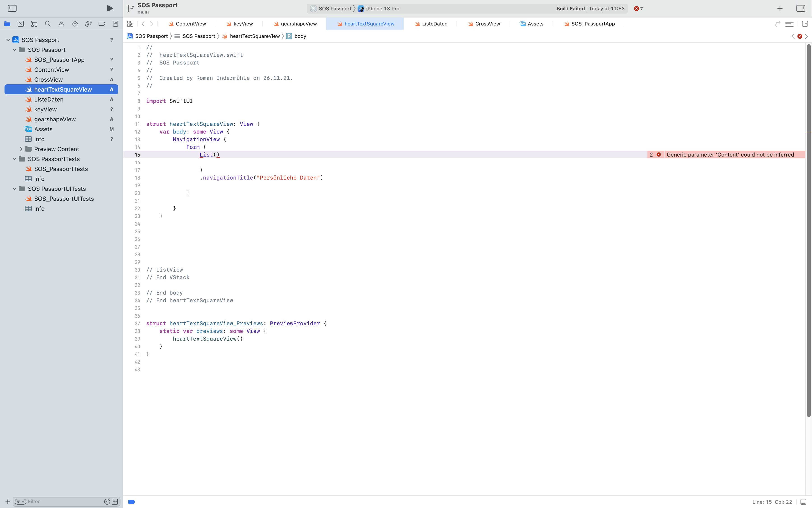812x508 pixels.
Task: Click the Related Items grid icon
Action: click(x=130, y=23)
